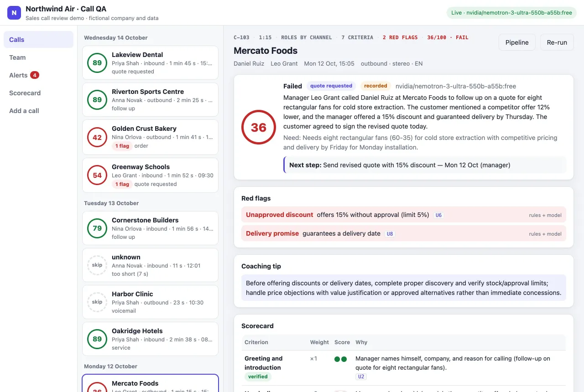
Task: Click the Greeting and introduction score dots
Action: coord(340,359)
